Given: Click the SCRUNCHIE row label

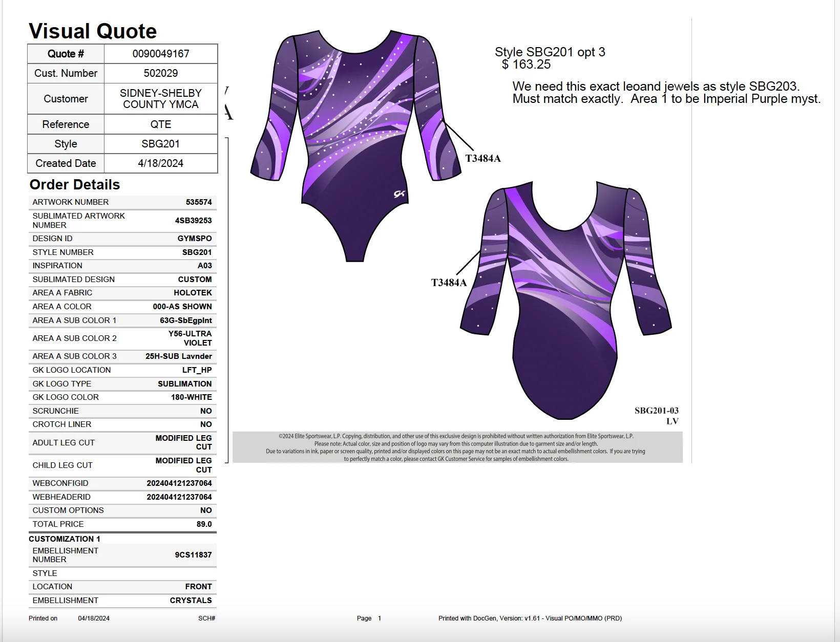Looking at the screenshot, I should pyautogui.click(x=56, y=411).
